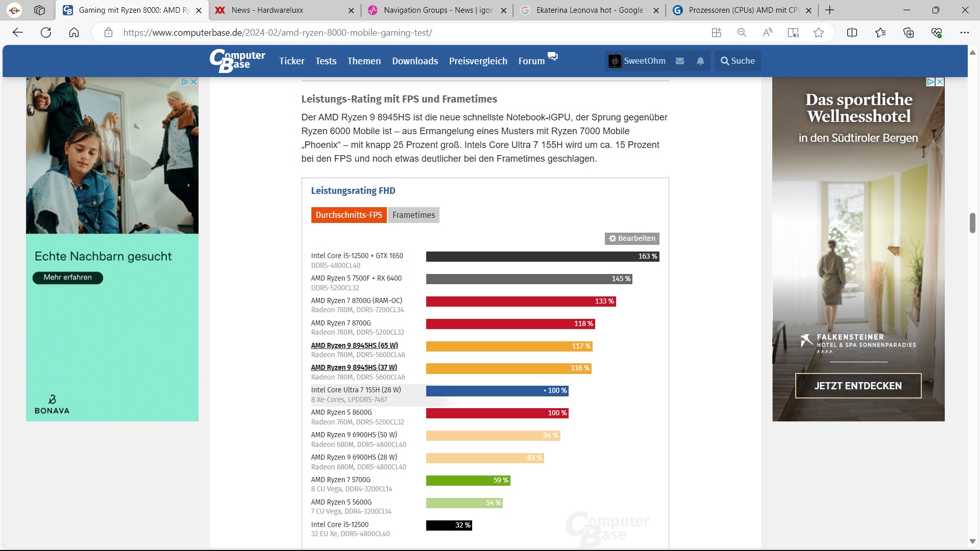Click the zoom out magnifier icon
Screen dimensions: 980x551
[x=742, y=33]
